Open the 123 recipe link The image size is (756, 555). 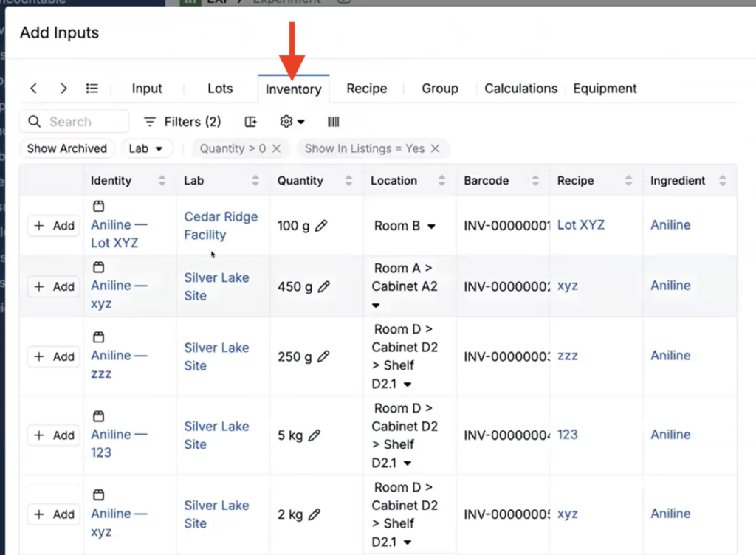(x=567, y=435)
